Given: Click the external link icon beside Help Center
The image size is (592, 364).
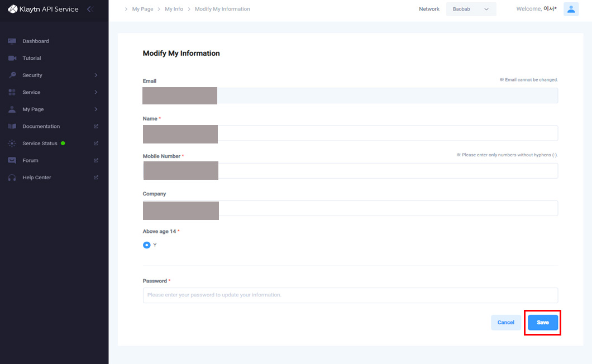Looking at the screenshot, I should click(x=96, y=177).
